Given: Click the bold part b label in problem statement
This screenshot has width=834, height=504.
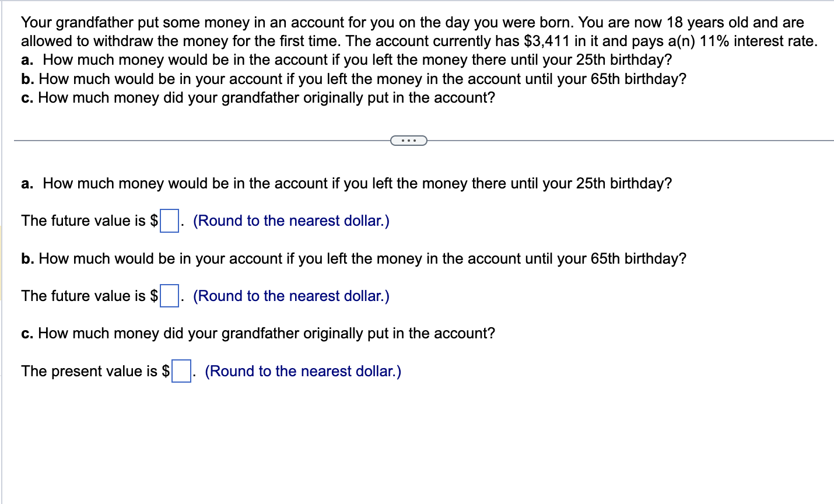Looking at the screenshot, I should 26,78.
